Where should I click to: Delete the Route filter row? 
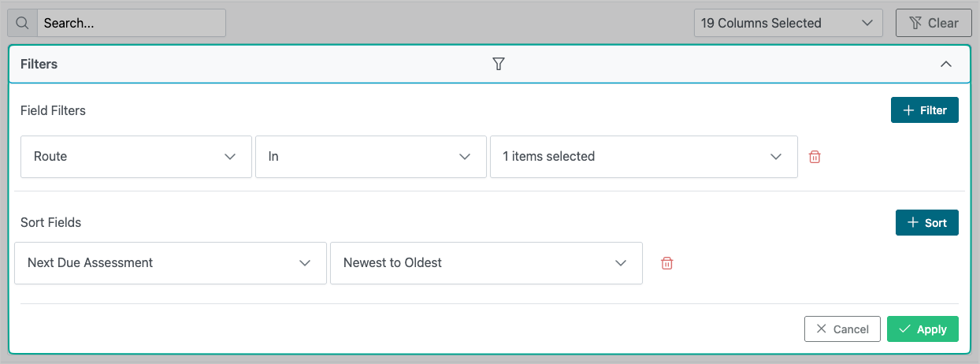tap(815, 157)
